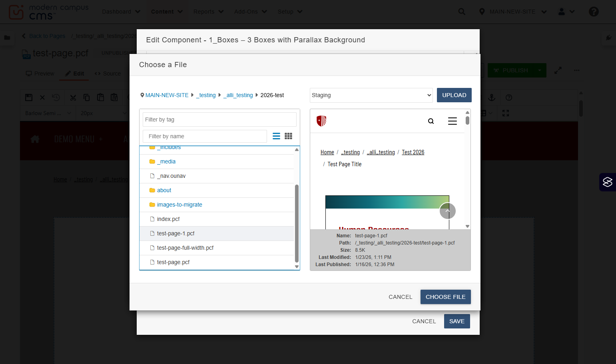Click the save icon in editor toolbar
The image size is (616, 364).
coord(29,97)
